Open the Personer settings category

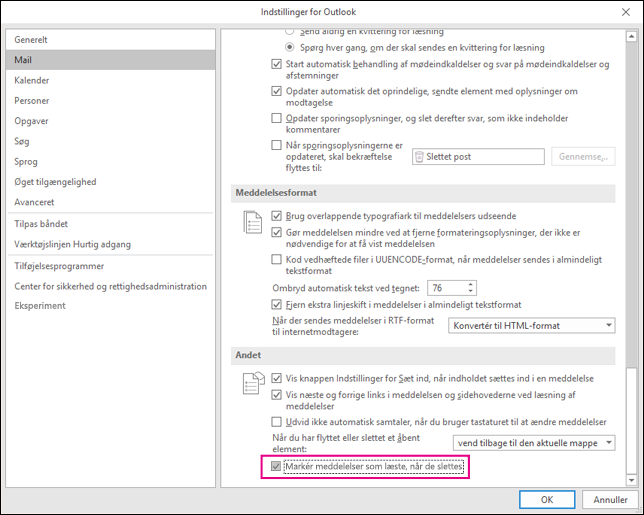(110, 101)
